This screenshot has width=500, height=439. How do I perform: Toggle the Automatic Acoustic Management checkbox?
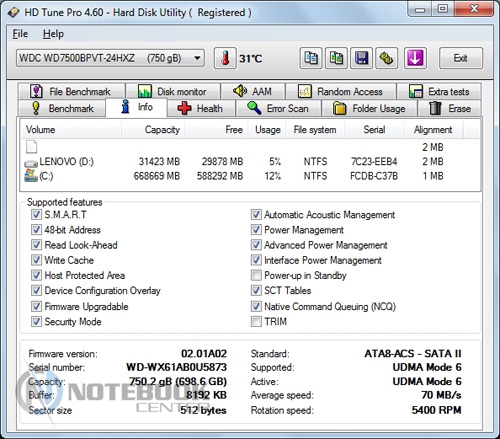[x=256, y=214]
